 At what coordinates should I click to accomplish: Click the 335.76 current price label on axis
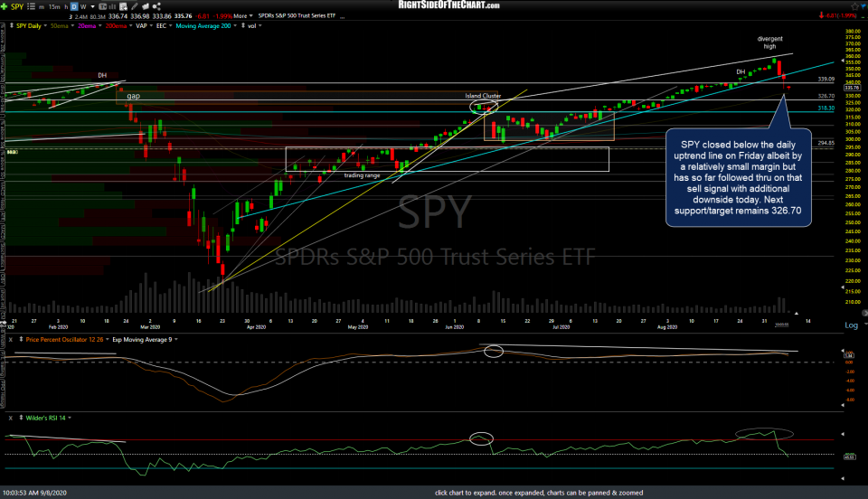(x=852, y=88)
